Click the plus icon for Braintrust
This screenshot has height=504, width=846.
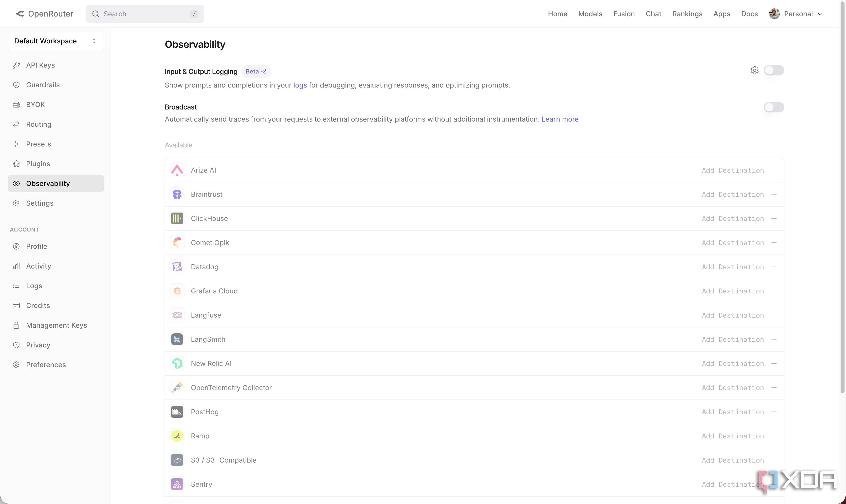774,194
